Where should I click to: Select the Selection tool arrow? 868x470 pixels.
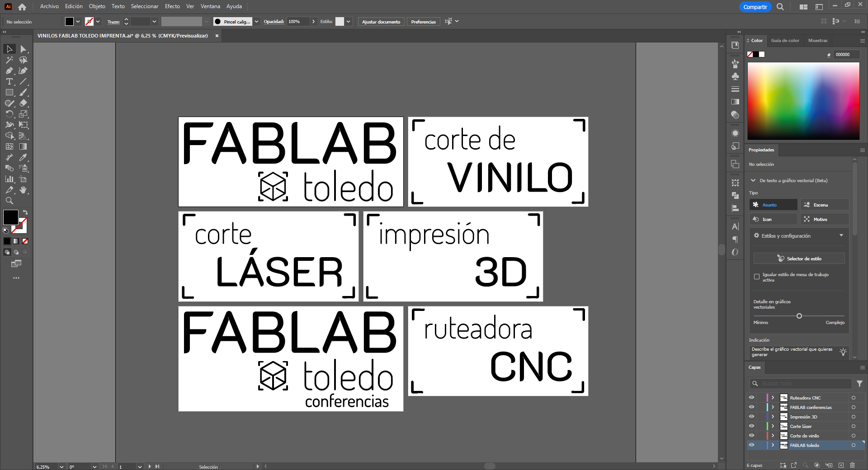click(x=9, y=49)
